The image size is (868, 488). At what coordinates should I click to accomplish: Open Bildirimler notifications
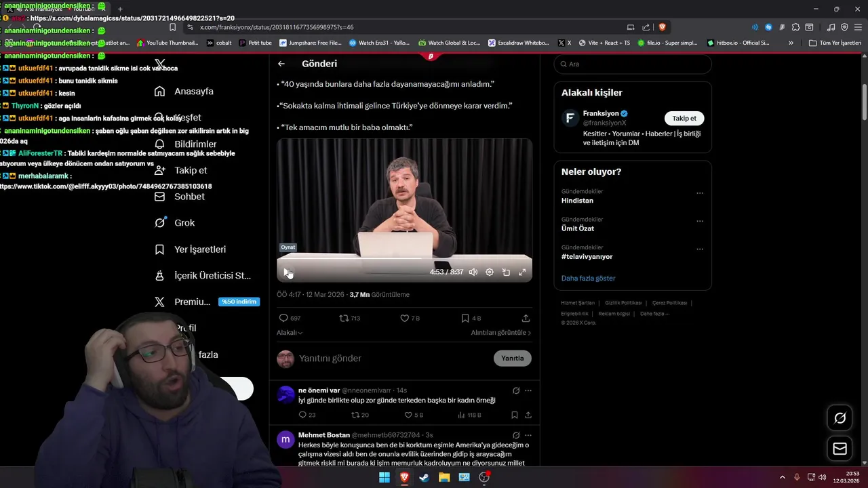tap(186, 144)
